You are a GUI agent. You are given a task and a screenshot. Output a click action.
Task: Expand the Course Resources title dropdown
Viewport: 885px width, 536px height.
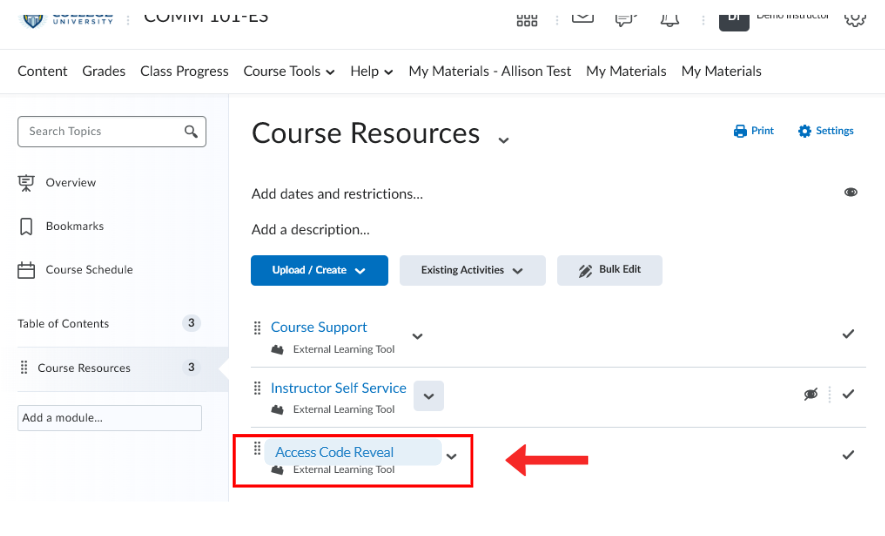(x=503, y=140)
